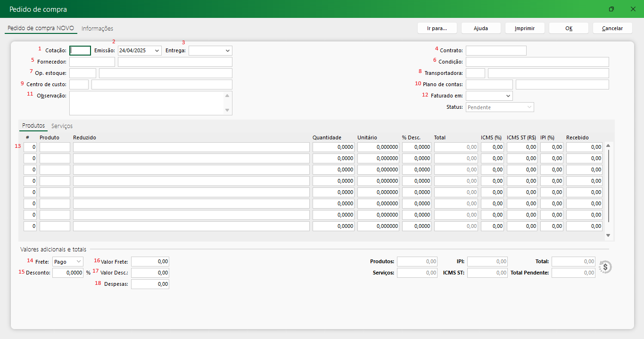Image resolution: width=644 pixels, height=339 pixels.
Task: Switch to the Serviços tab
Action: [x=62, y=126]
